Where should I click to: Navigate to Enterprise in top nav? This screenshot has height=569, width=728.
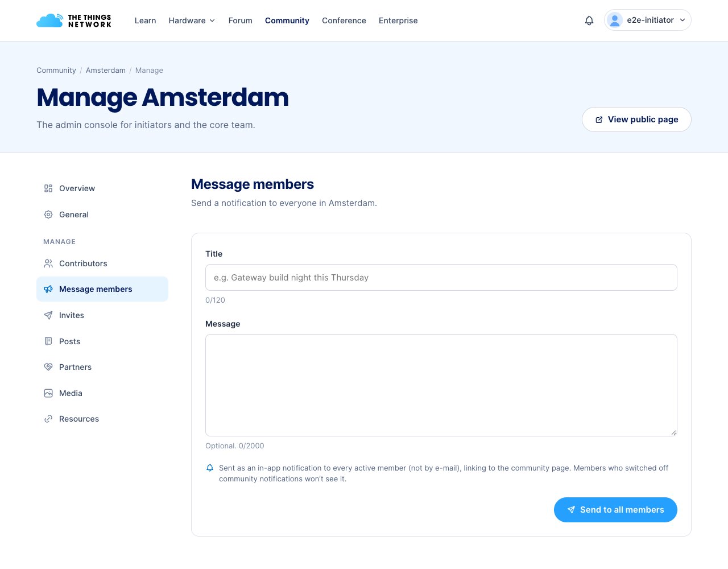398,20
